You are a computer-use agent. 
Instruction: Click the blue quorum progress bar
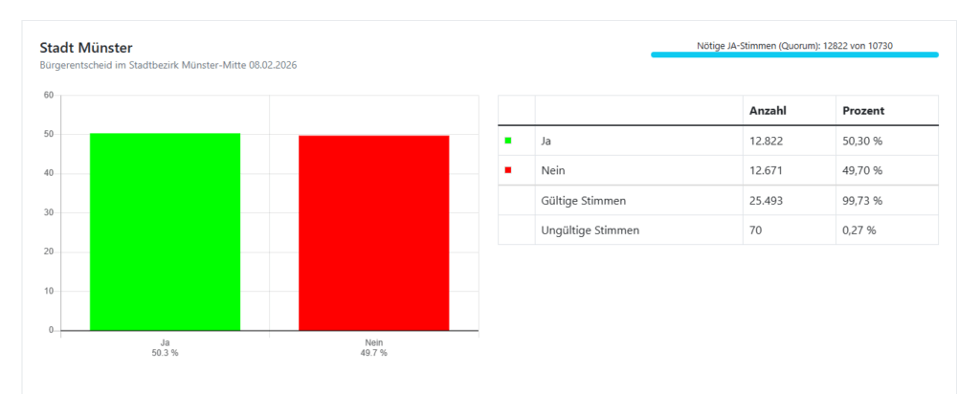tap(794, 55)
